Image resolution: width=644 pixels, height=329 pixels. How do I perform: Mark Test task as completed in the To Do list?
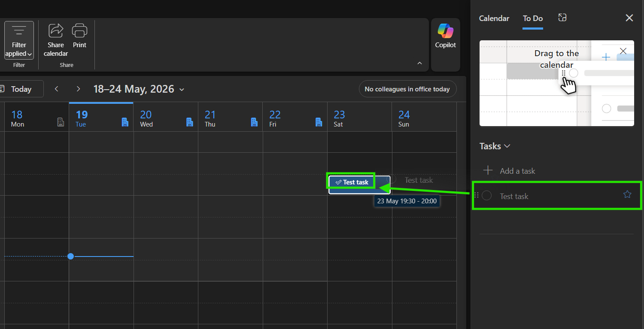(486, 196)
